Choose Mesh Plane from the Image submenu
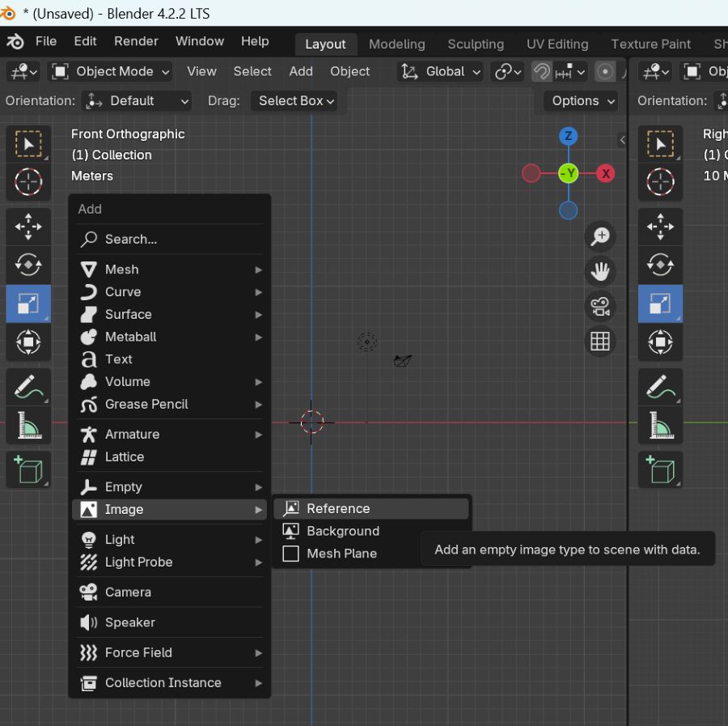728x726 pixels. tap(348, 554)
